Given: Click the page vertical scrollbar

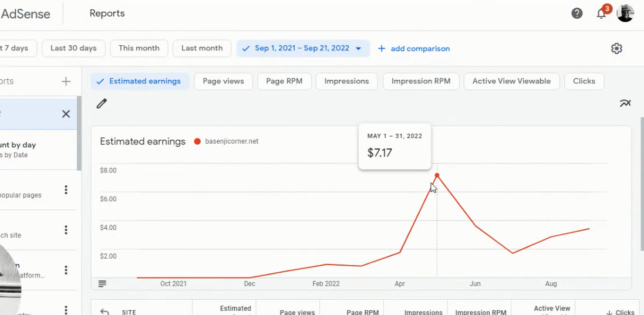Looking at the screenshot, I should click(642, 184).
